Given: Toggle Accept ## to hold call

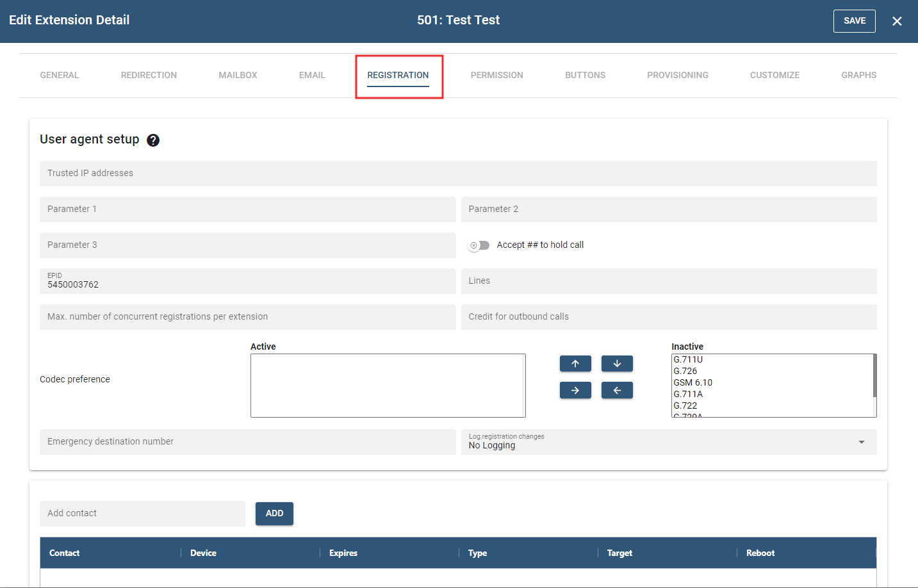Looking at the screenshot, I should coord(479,245).
